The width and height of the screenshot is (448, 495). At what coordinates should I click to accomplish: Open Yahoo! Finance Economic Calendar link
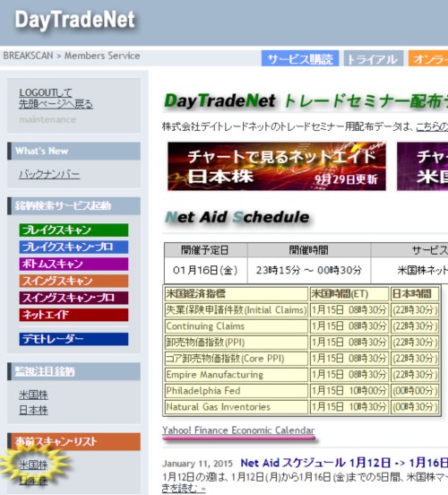point(238,430)
